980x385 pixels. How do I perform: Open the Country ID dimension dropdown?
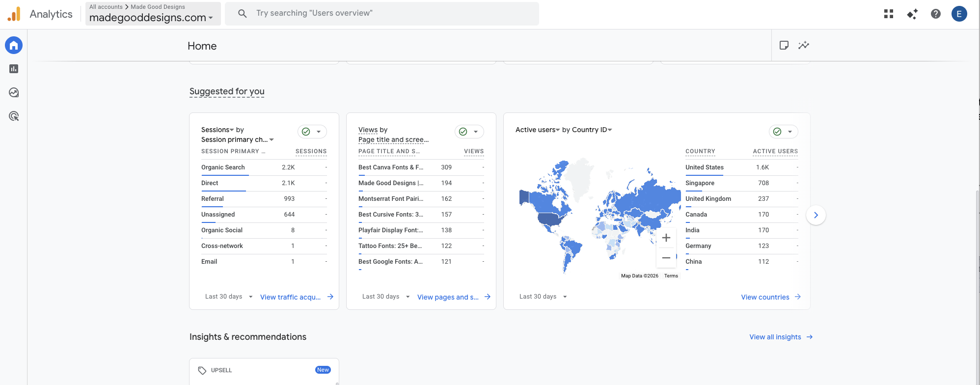coord(592,130)
